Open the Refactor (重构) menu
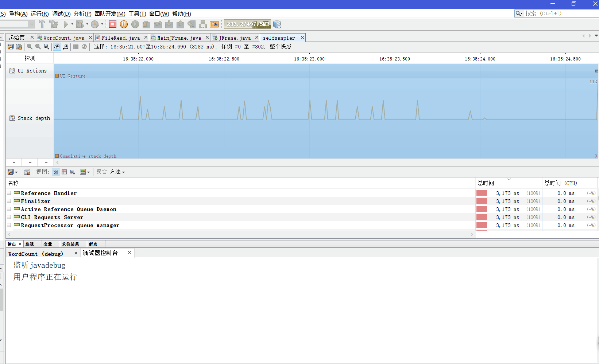 pos(18,14)
